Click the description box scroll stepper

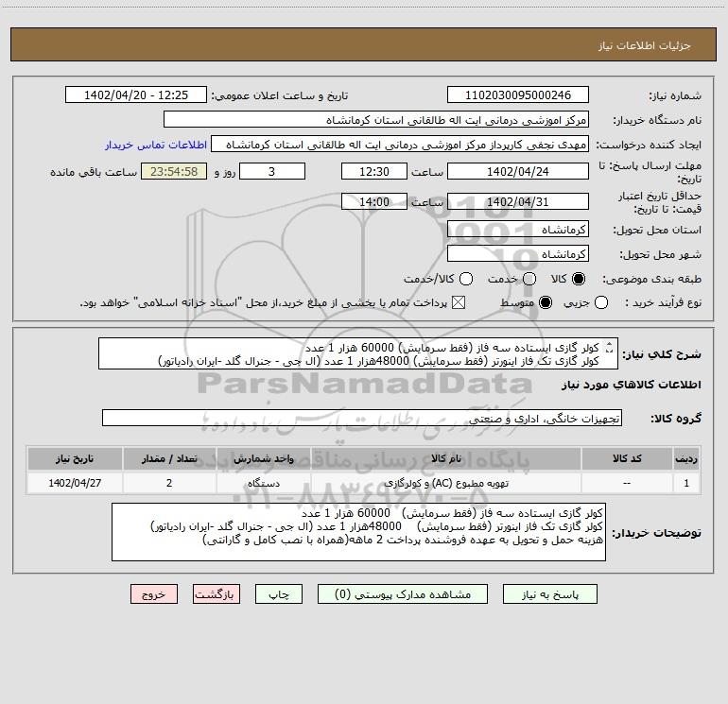tap(610, 347)
